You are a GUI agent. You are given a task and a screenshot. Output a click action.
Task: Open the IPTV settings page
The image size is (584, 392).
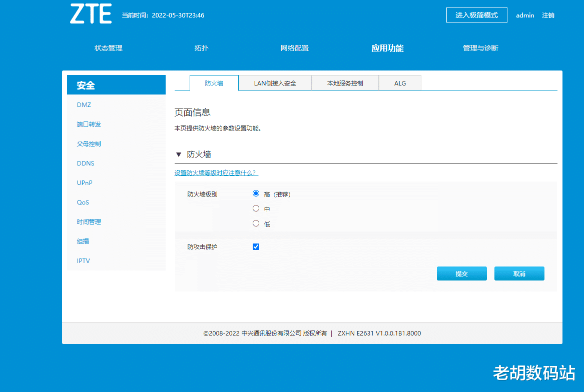click(83, 260)
